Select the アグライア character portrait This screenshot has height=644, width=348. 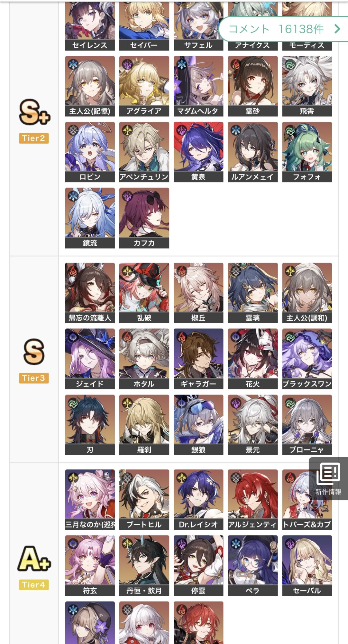tap(144, 86)
